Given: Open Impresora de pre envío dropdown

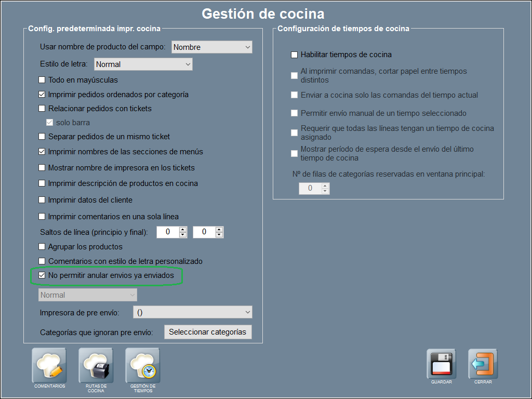Looking at the screenshot, I should point(192,312).
